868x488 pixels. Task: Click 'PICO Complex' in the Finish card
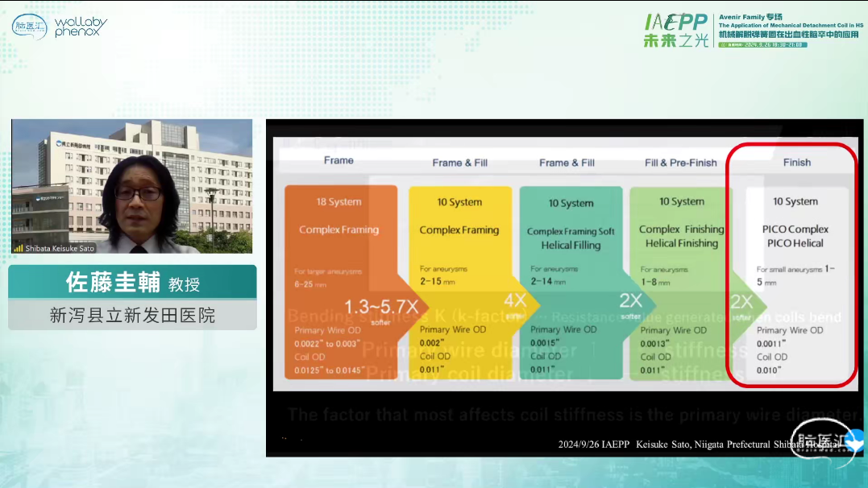pyautogui.click(x=795, y=229)
